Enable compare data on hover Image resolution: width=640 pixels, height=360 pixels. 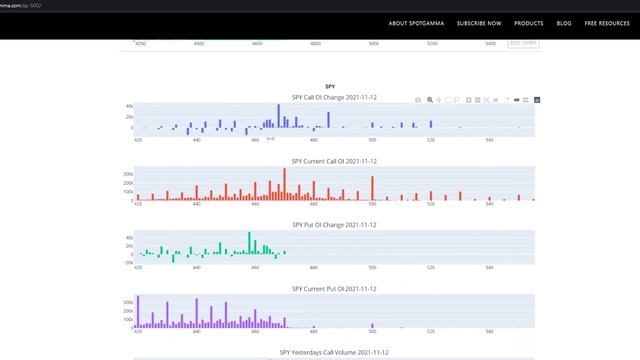click(525, 100)
